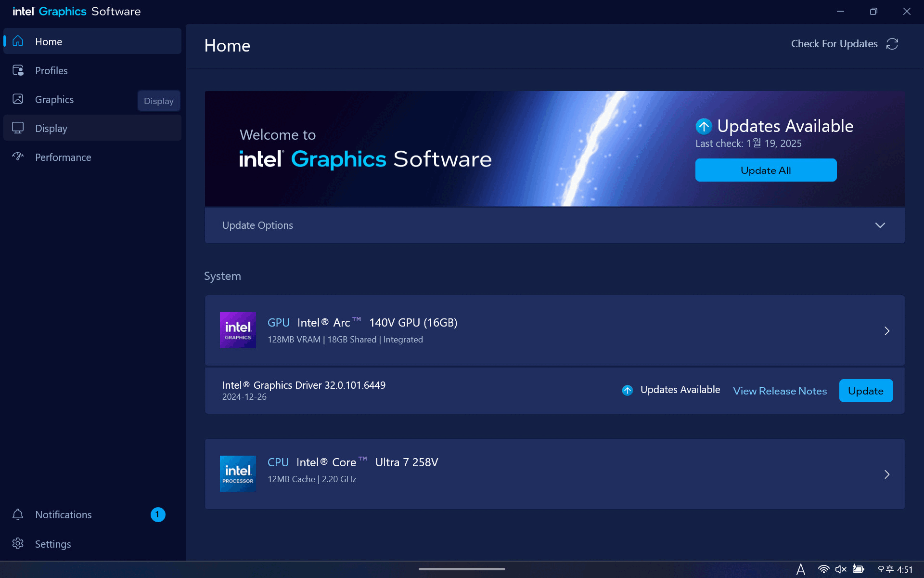Restore down the window

coord(873,11)
